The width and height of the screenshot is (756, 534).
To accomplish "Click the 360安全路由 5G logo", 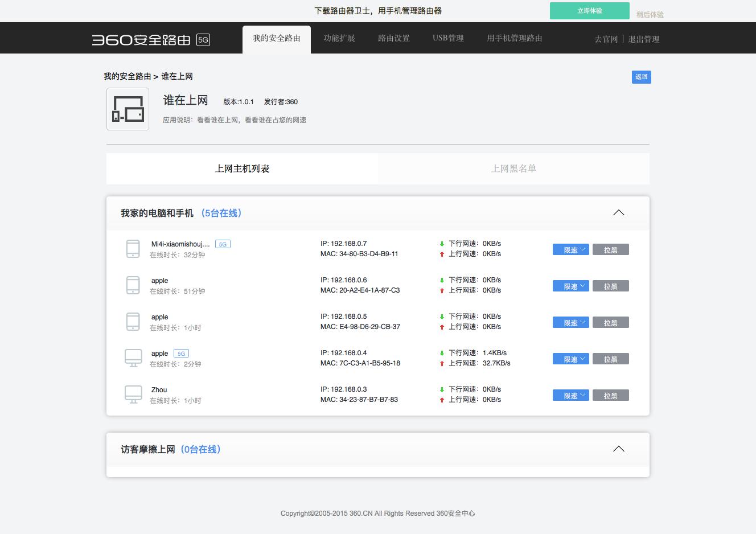I will [150, 40].
